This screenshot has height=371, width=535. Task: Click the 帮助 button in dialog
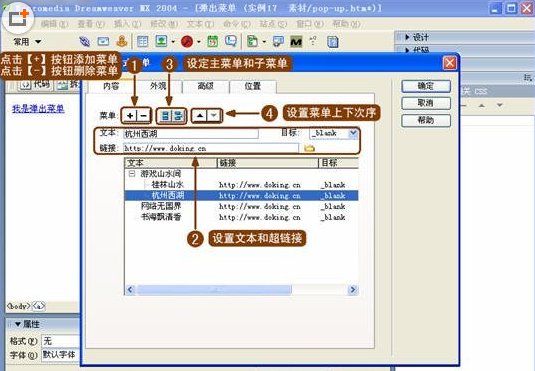click(426, 120)
